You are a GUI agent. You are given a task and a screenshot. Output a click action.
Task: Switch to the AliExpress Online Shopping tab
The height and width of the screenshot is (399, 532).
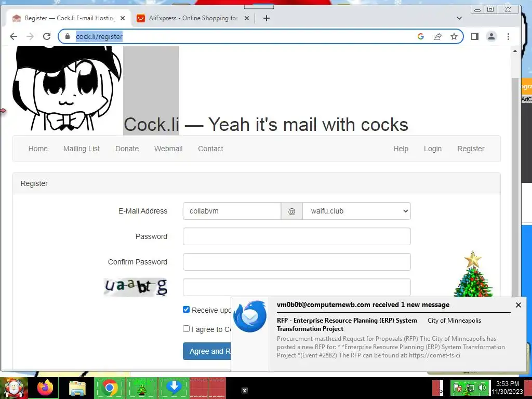click(x=193, y=18)
